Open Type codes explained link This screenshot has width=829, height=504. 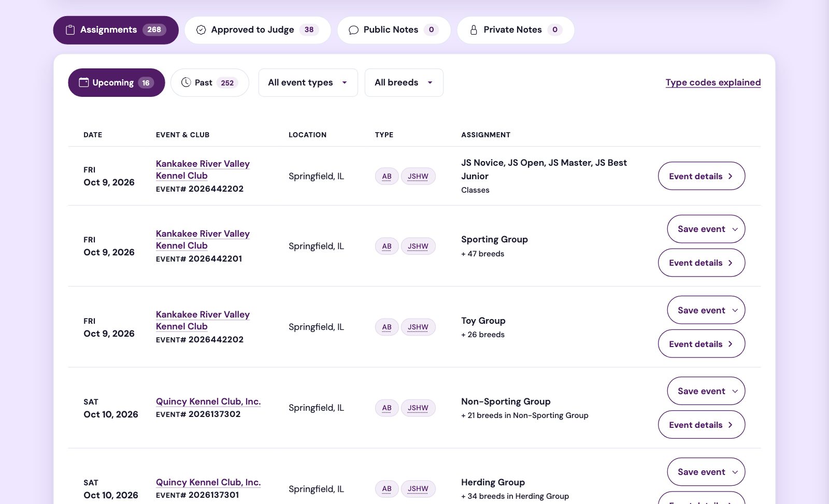(713, 82)
